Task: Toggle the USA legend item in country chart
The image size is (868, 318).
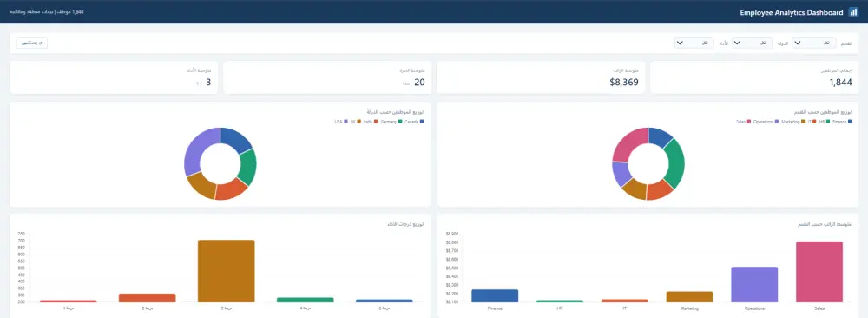Action: coord(341,122)
